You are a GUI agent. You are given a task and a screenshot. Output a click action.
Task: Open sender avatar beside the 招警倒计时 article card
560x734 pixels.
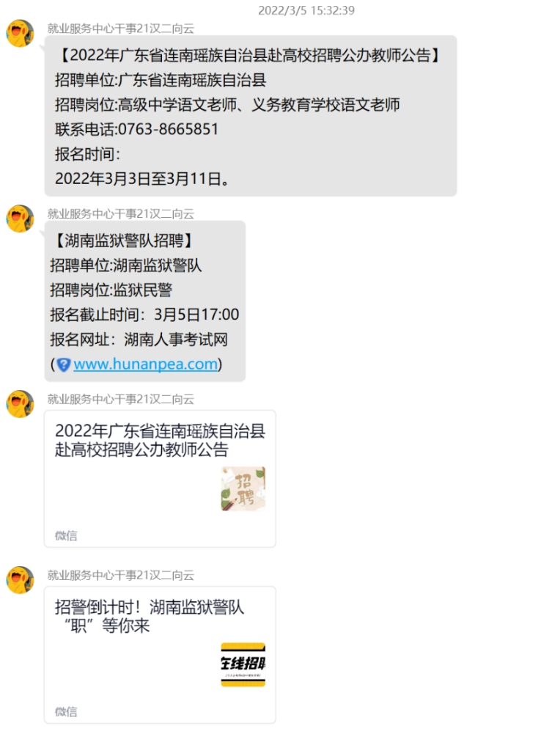[x=20, y=580]
